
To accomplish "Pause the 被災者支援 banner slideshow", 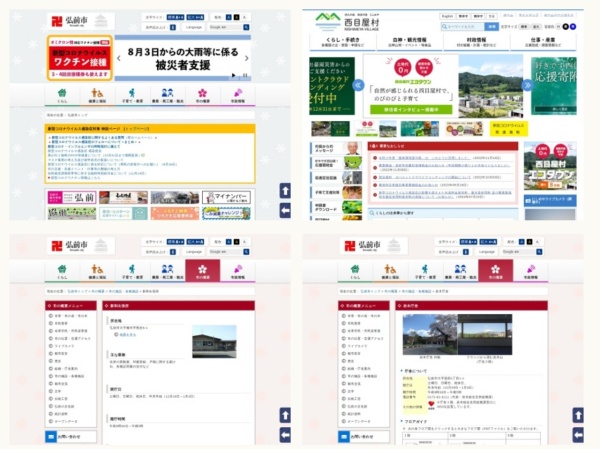I will (x=245, y=75).
